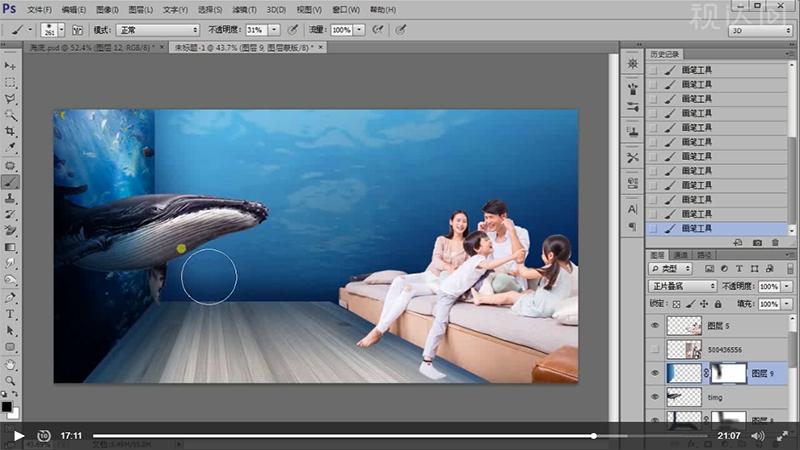Viewport: 800px width, 450px height.
Task: Open the 正片叠底 layer blend mode dropdown
Action: 683,286
